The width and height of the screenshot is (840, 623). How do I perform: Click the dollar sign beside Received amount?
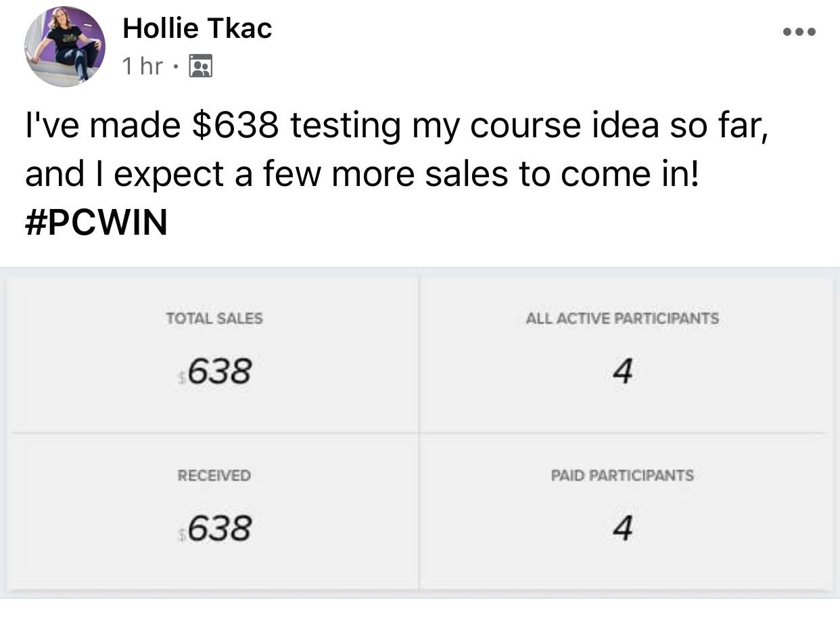click(181, 536)
